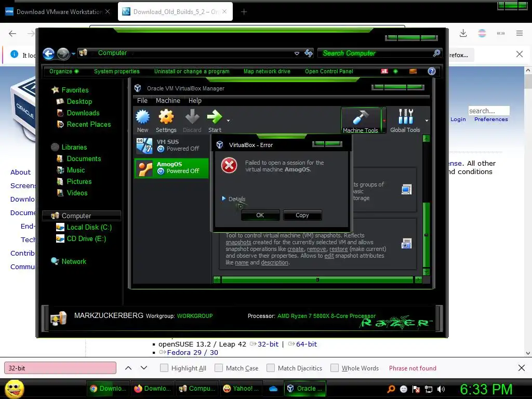Select Music library
This screenshot has height=399, width=532.
pyautogui.click(x=76, y=170)
